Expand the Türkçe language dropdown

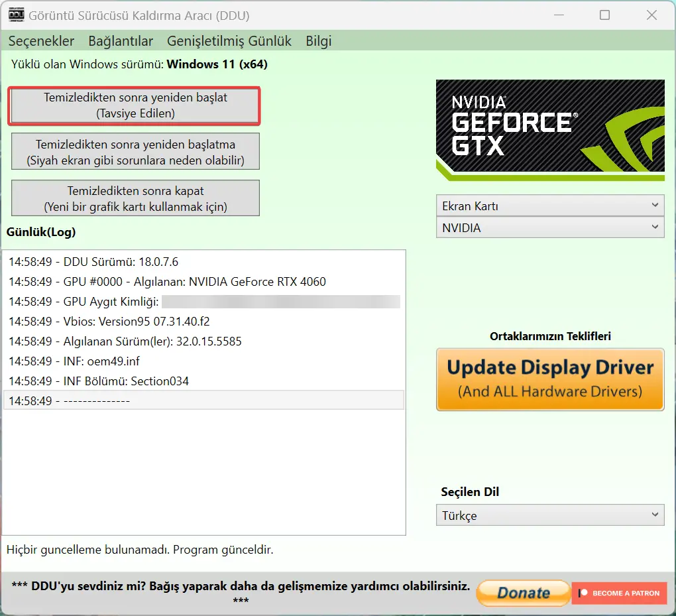pyautogui.click(x=550, y=515)
